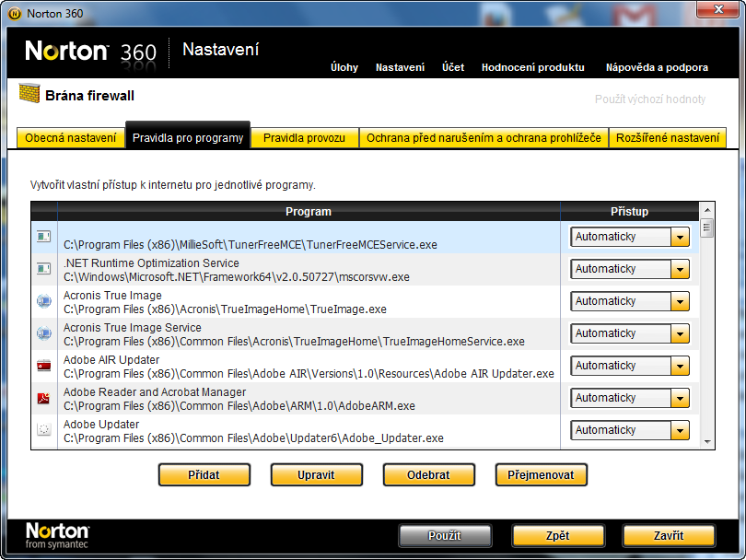Screen dimensions: 746x560
Task: Click the Adobe Reader and Acrobat Manager icon
Action: tap(44, 398)
